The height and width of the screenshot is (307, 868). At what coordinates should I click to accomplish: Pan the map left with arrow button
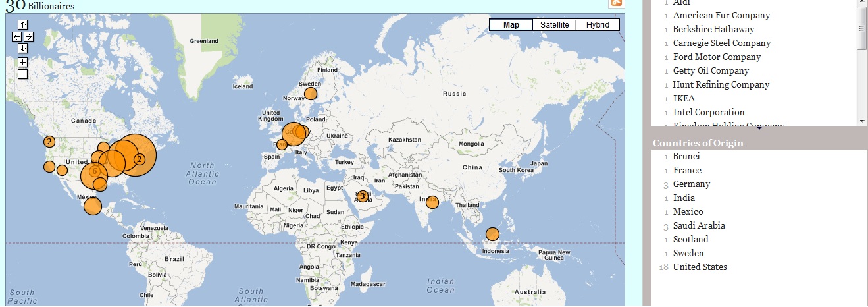tap(17, 36)
